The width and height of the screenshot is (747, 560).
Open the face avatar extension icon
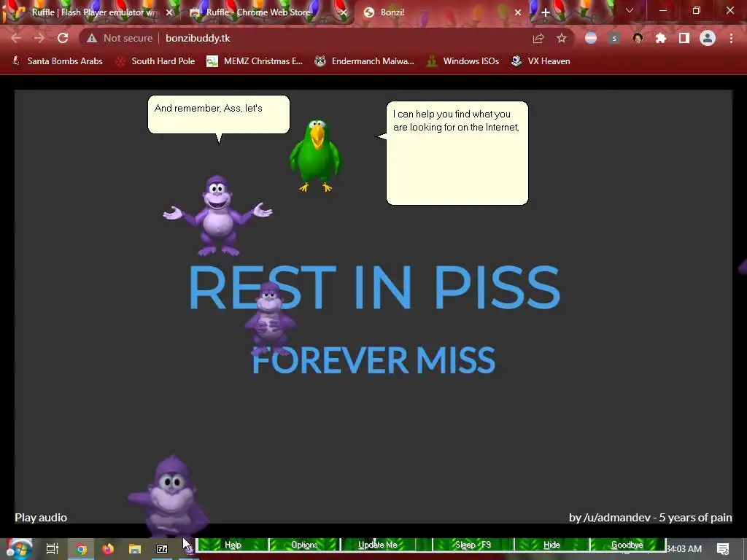[x=638, y=38]
